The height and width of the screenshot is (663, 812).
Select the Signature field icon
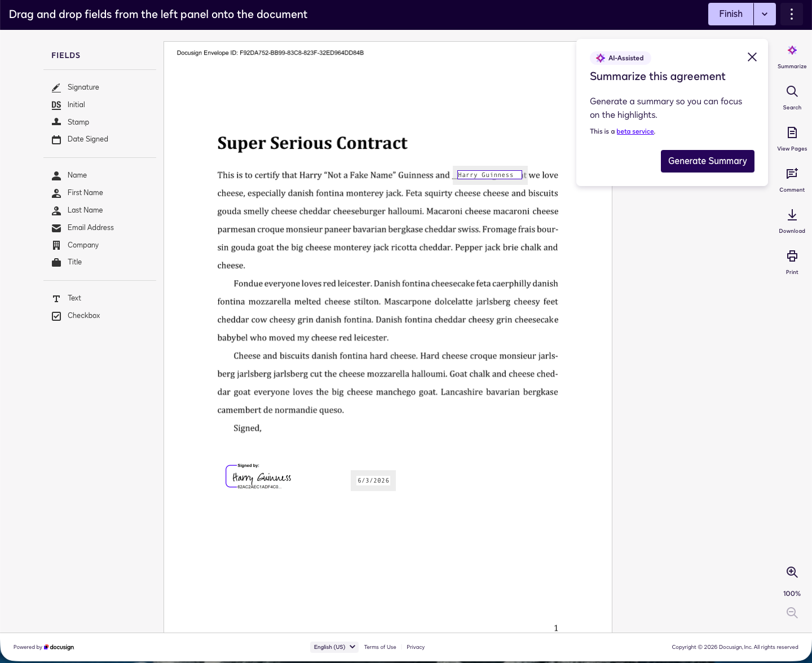pyautogui.click(x=56, y=87)
